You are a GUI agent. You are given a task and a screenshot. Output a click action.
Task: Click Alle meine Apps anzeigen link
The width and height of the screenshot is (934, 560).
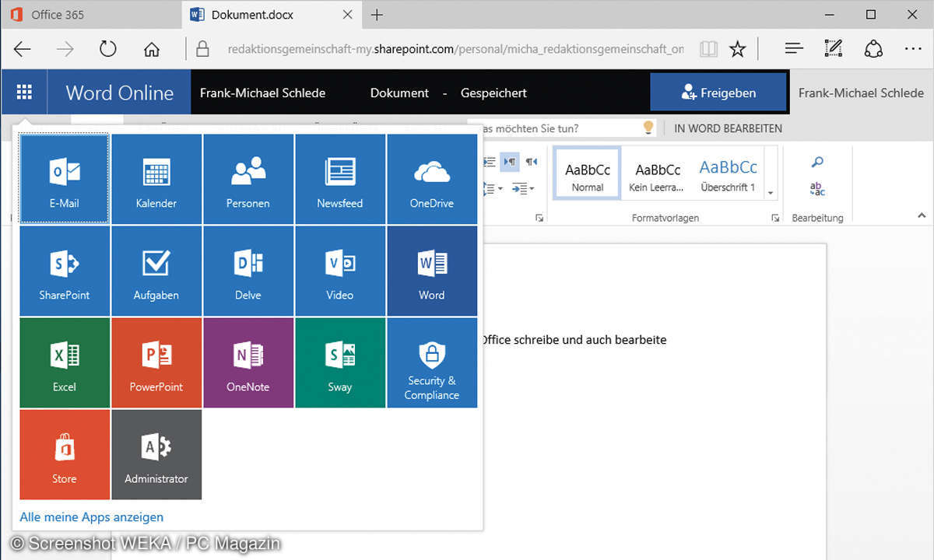coord(92,516)
